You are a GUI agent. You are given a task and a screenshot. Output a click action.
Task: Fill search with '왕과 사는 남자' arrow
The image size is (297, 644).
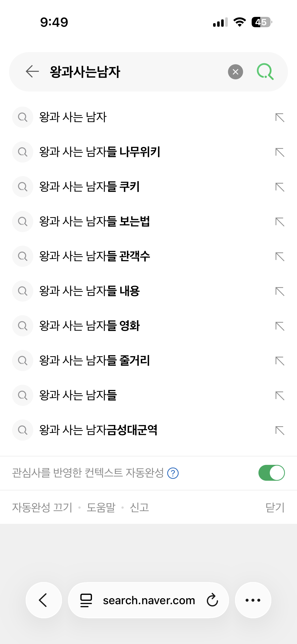click(x=280, y=117)
